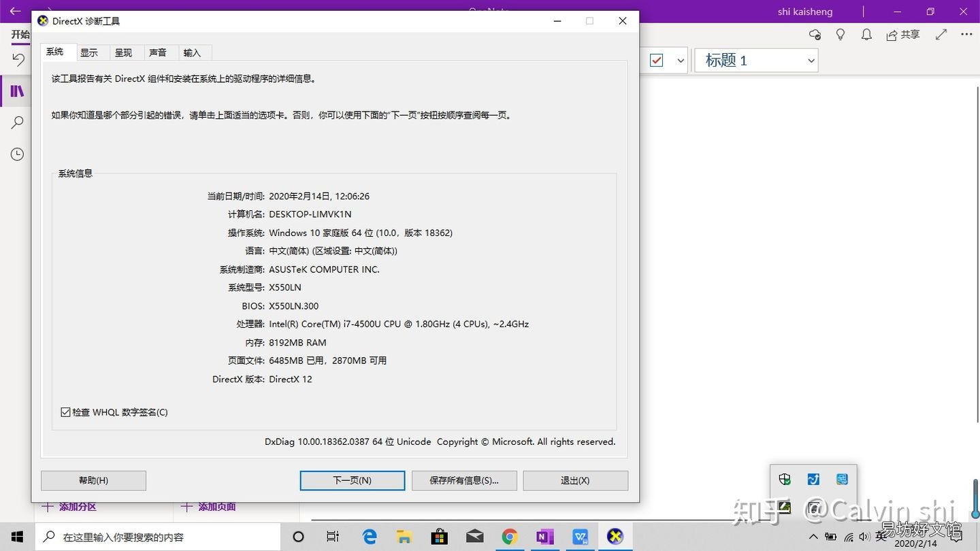Viewport: 980px width, 551px height.
Task: Open OneNote search icon in sidebar
Action: 17,122
